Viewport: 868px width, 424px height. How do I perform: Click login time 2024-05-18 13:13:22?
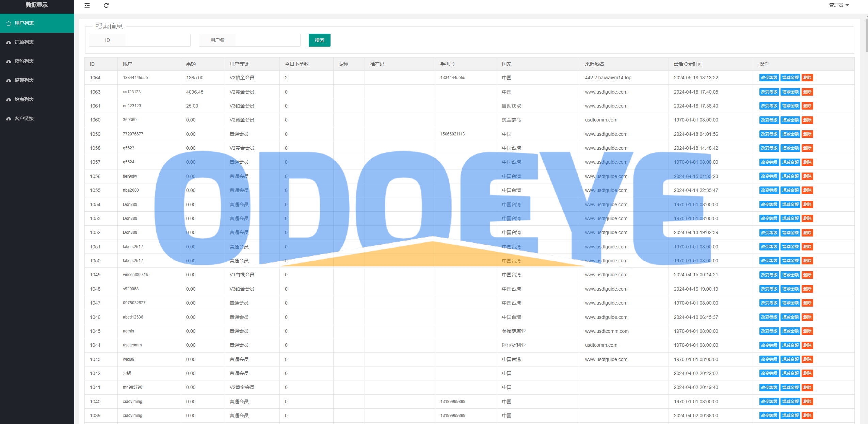click(x=696, y=78)
